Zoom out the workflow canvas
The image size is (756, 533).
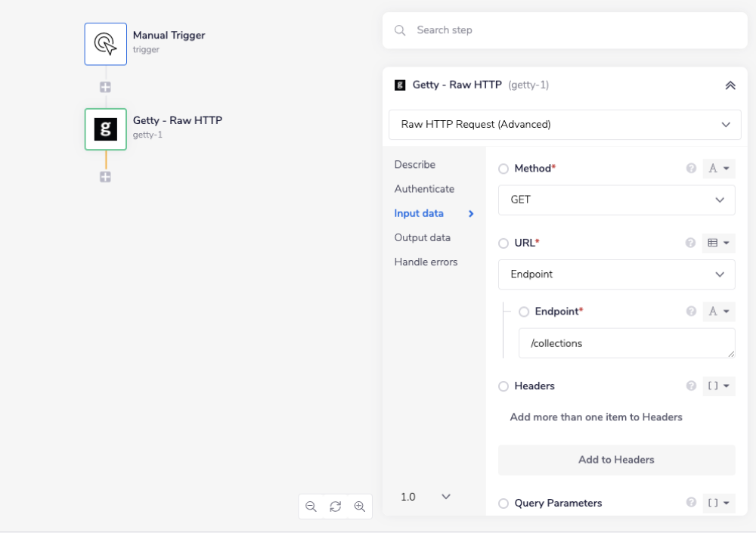[311, 507]
